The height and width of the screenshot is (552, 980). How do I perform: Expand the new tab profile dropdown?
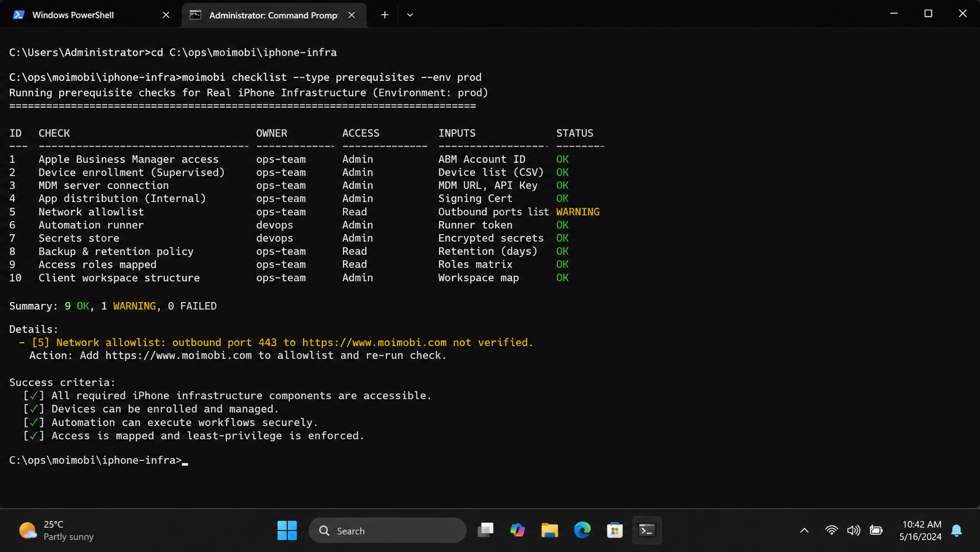tap(410, 15)
